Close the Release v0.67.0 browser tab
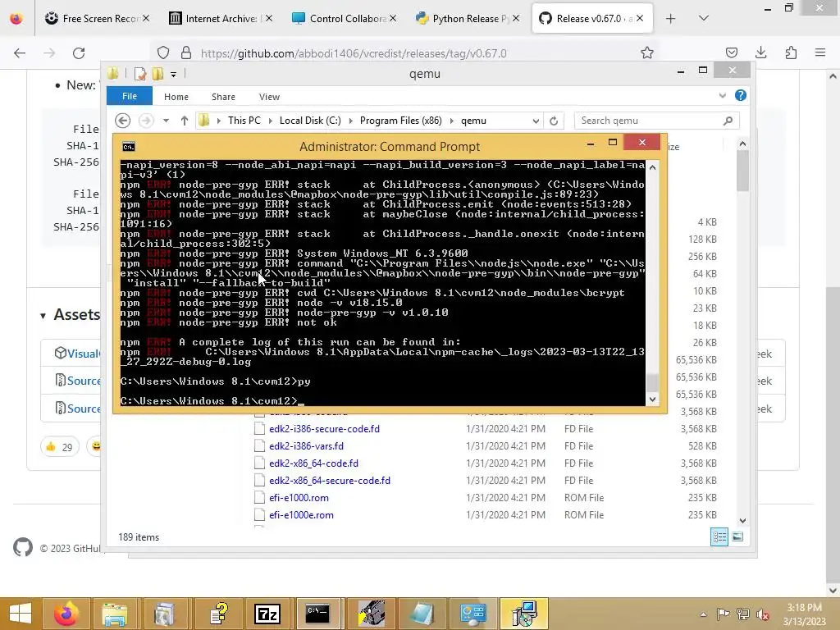The width and height of the screenshot is (840, 630). (x=640, y=19)
